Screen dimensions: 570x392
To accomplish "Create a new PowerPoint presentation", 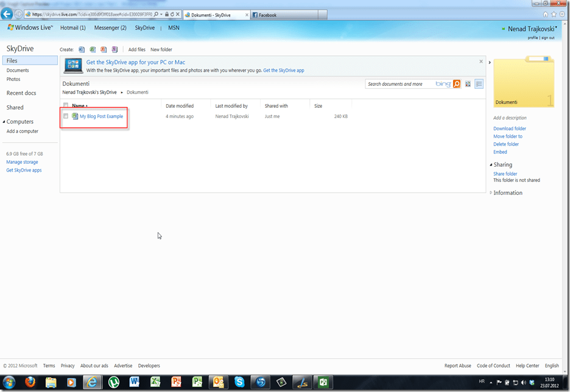I will (x=104, y=49).
